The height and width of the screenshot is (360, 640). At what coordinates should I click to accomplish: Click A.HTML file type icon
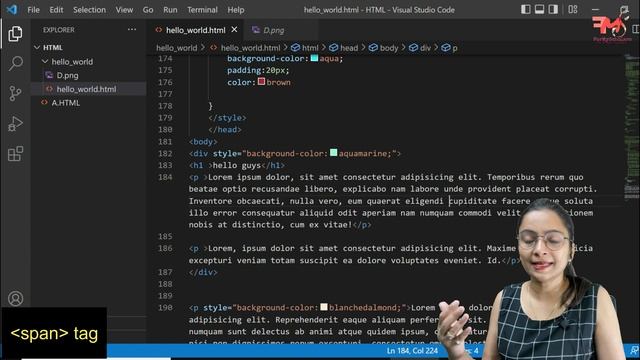click(x=44, y=102)
